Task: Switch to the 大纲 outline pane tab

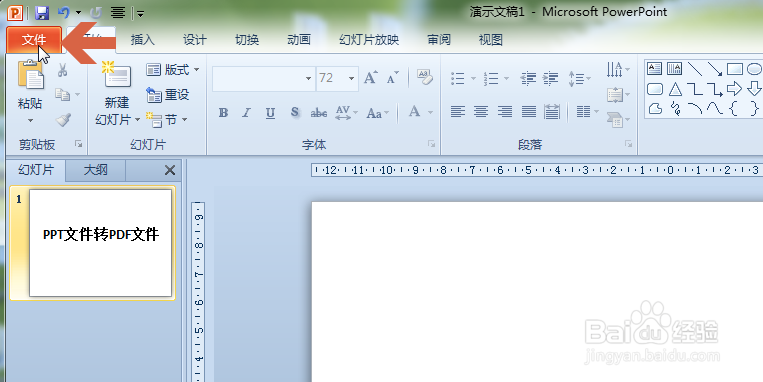Action: (96, 170)
